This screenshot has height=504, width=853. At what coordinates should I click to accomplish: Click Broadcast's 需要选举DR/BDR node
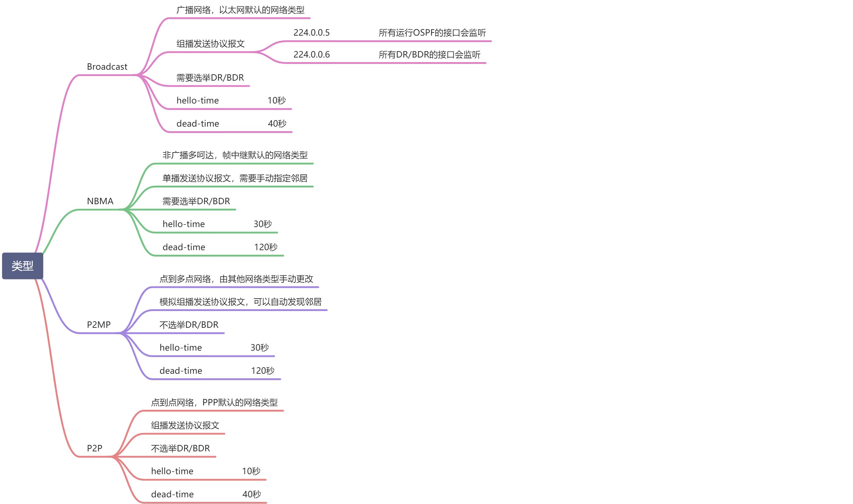click(x=210, y=78)
